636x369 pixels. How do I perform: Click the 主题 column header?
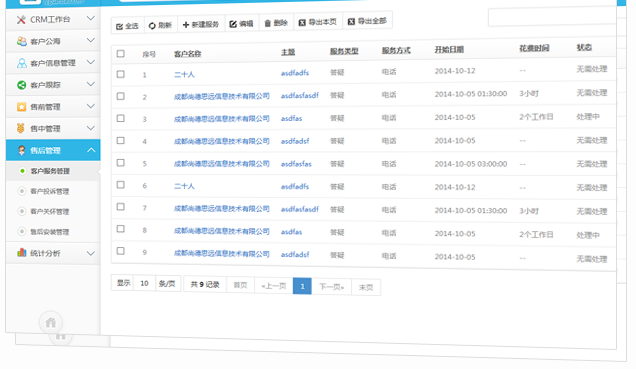[288, 52]
